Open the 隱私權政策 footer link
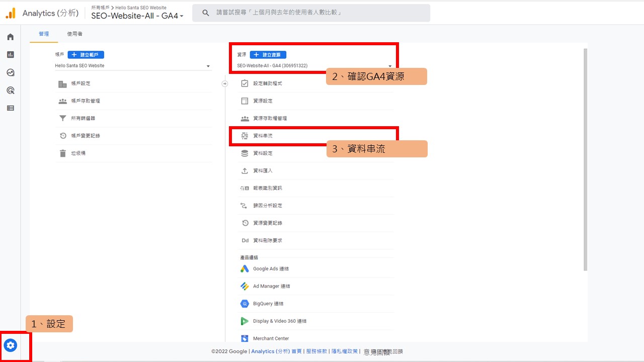The height and width of the screenshot is (362, 644). (345, 351)
